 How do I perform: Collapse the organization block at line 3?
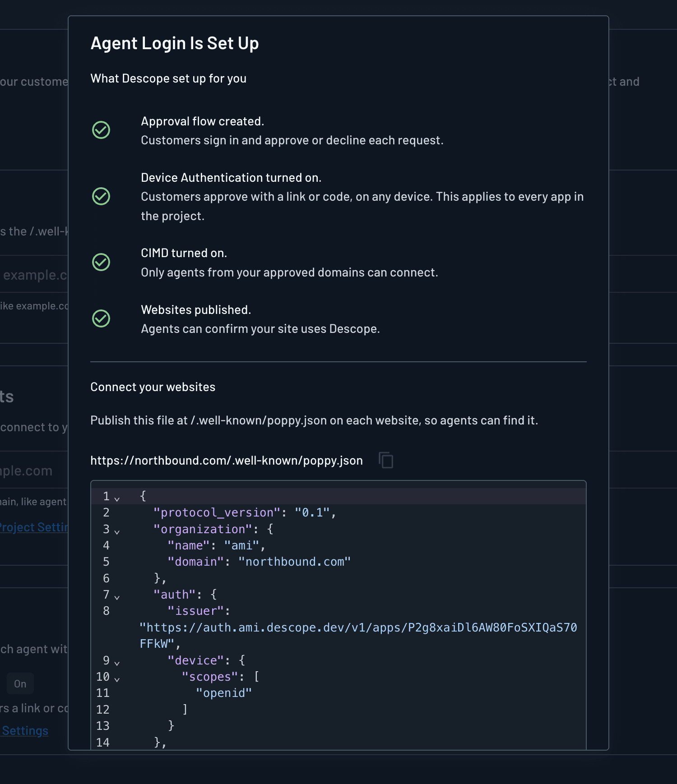[x=117, y=532]
